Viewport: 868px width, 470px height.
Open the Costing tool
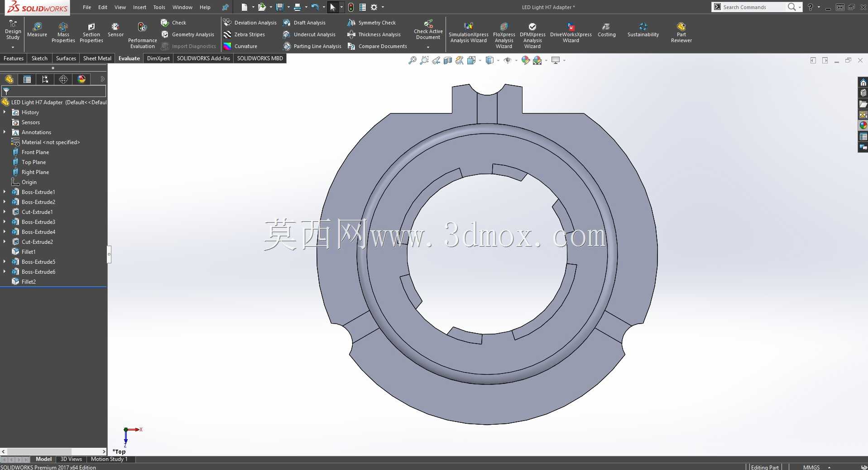point(606,30)
